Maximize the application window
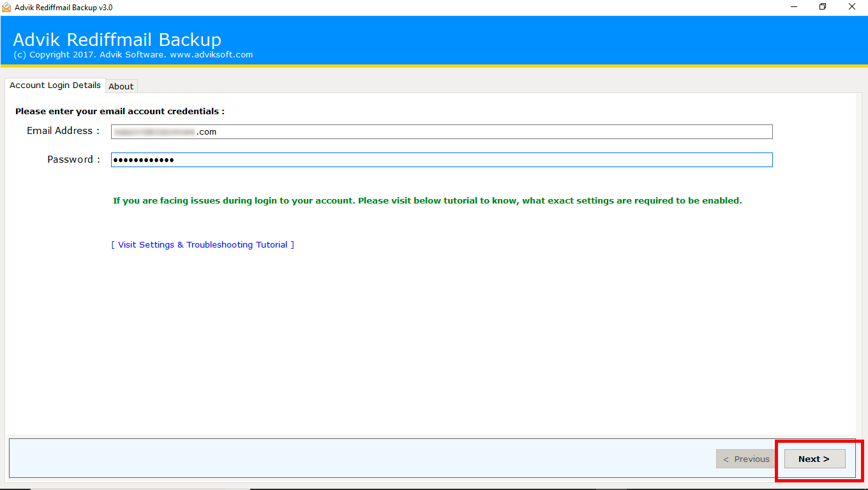Screen dimensions: 868x490 point(823,7)
